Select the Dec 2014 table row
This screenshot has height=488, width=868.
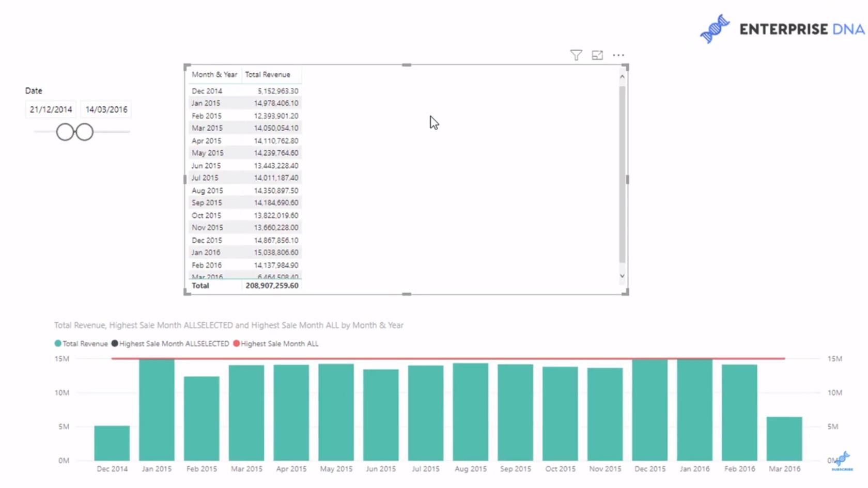tap(245, 91)
